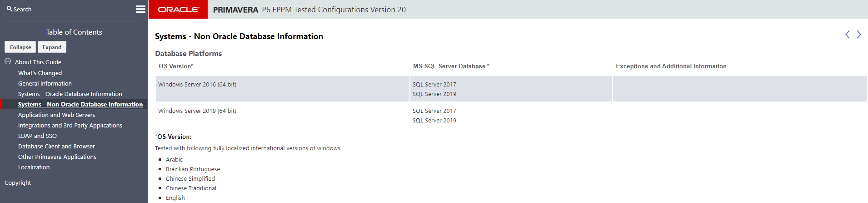Click the Collapse button
868x203 pixels.
(20, 47)
